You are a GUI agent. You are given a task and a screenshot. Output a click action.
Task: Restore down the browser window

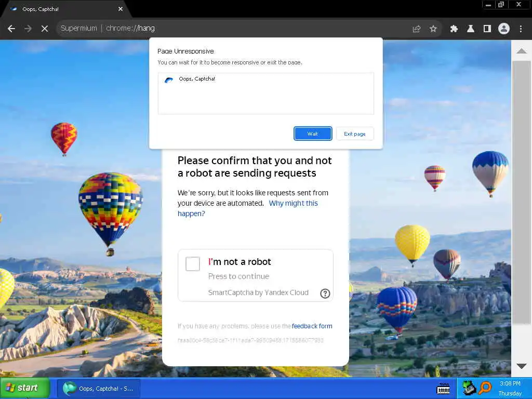coord(501,5)
